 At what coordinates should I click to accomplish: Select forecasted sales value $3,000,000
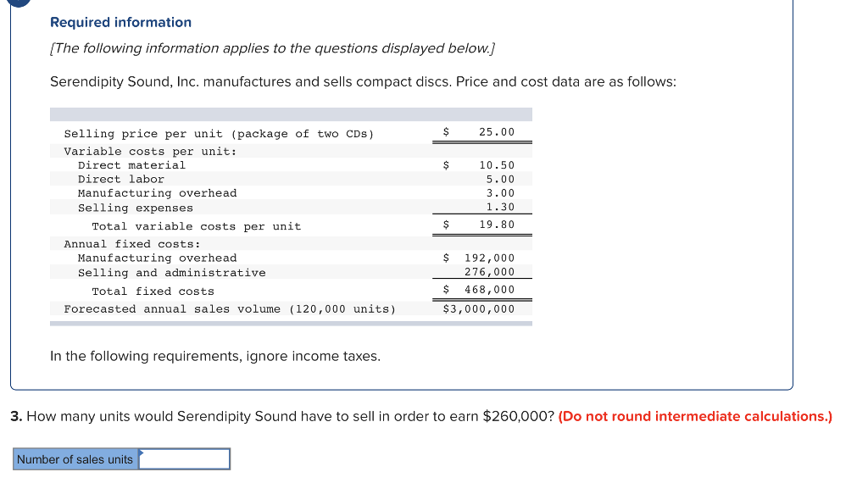tap(479, 308)
